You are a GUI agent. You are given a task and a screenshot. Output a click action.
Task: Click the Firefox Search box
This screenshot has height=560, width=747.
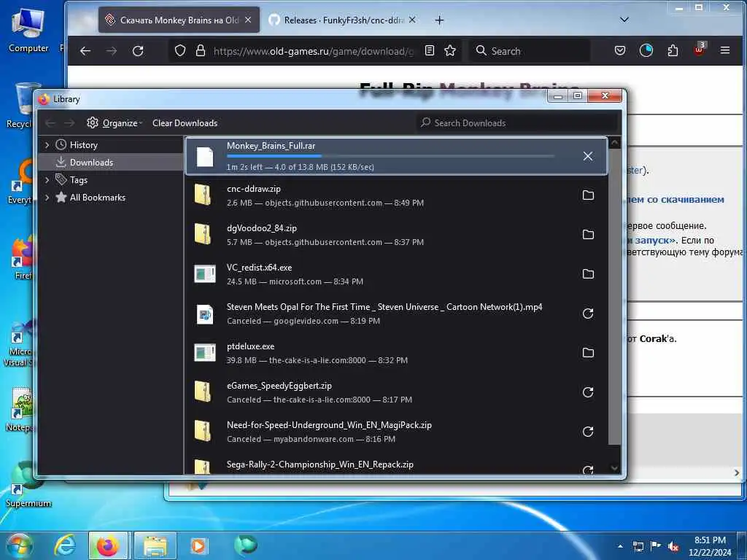(529, 50)
